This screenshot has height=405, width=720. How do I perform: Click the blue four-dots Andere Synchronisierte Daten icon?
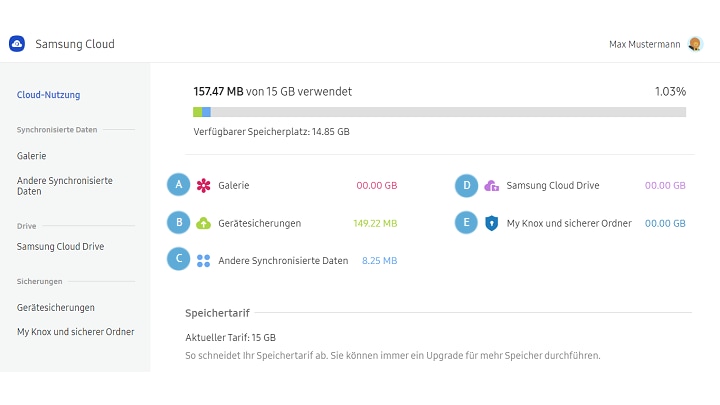203,260
